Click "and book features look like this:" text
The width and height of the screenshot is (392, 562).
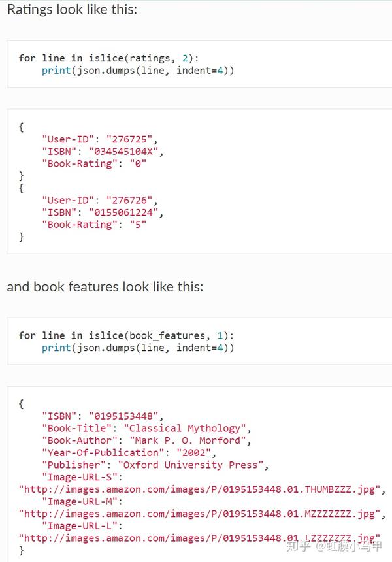(x=105, y=287)
